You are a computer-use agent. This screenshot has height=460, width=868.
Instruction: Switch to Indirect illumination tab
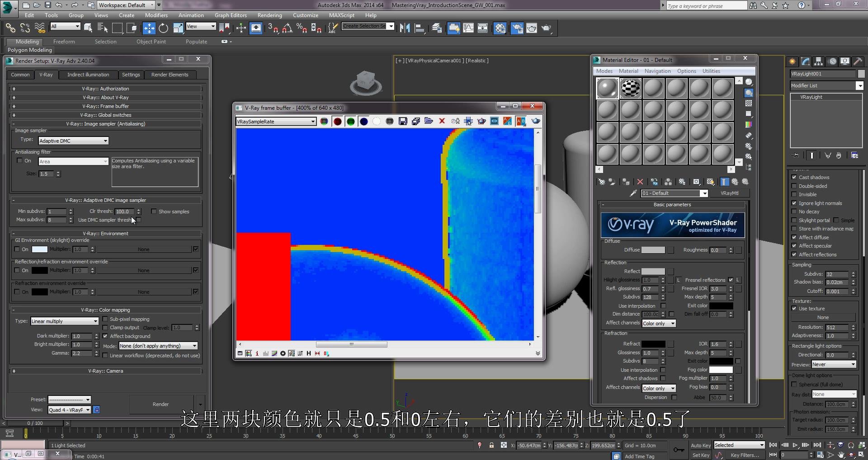point(88,75)
